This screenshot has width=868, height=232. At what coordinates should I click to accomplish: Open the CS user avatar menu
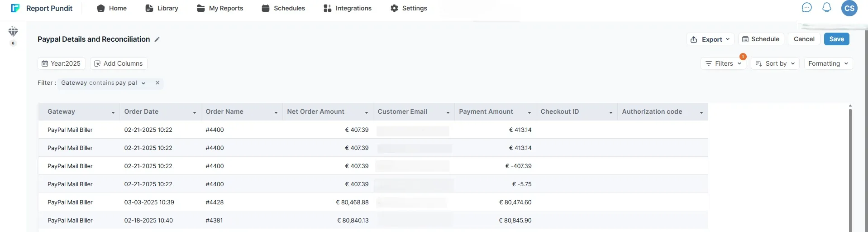849,8
